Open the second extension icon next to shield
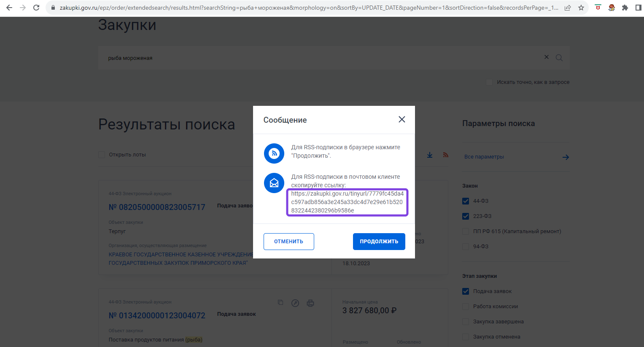644x347 pixels. (612, 8)
